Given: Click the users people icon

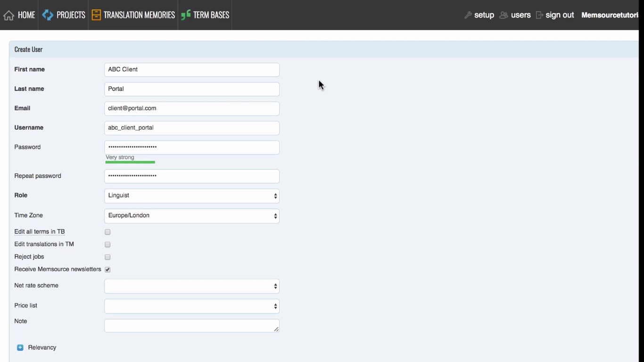Looking at the screenshot, I should pyautogui.click(x=504, y=15).
